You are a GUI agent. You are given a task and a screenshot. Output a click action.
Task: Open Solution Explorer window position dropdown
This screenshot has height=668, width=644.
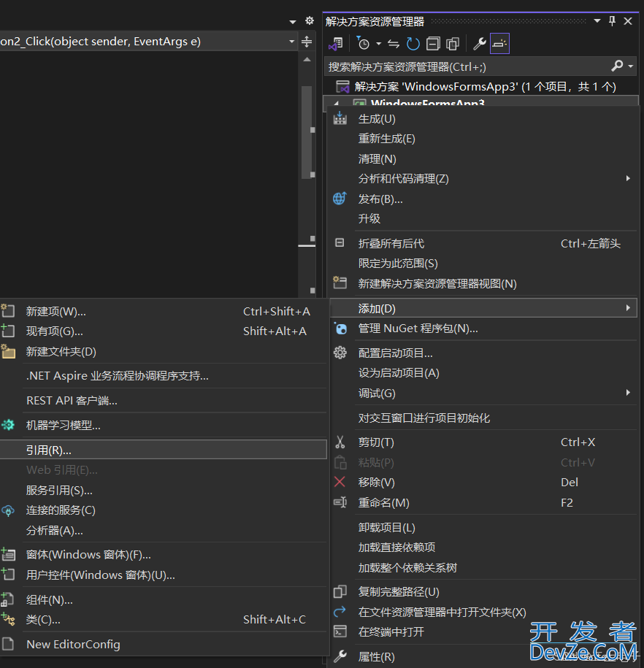point(597,21)
